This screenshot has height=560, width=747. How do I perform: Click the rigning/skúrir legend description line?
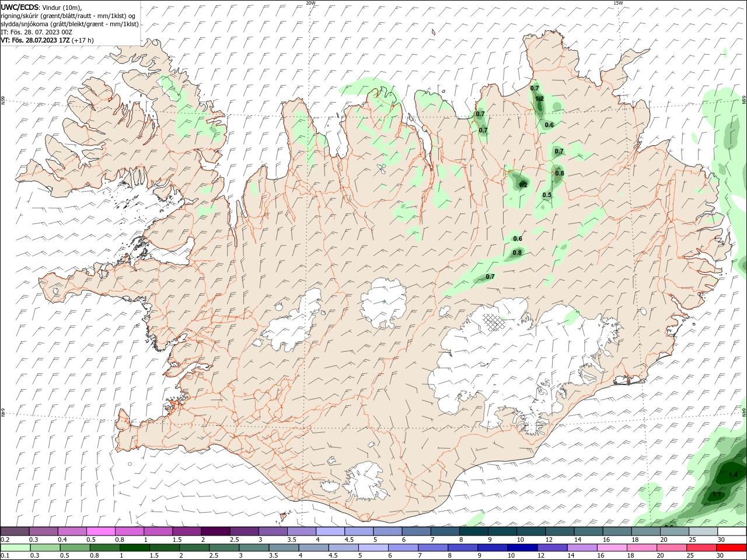(x=68, y=15)
